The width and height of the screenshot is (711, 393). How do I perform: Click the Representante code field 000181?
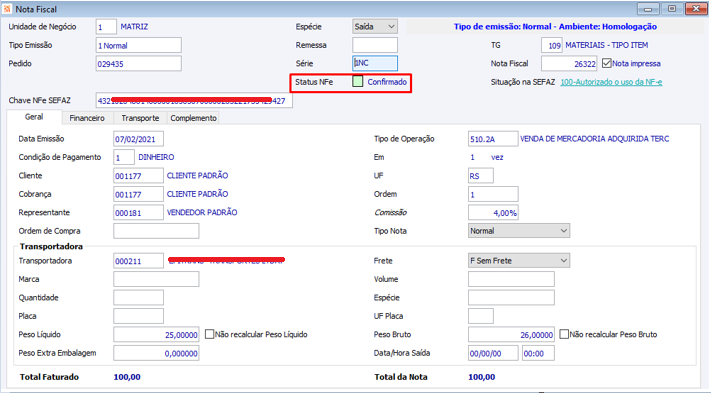point(138,213)
